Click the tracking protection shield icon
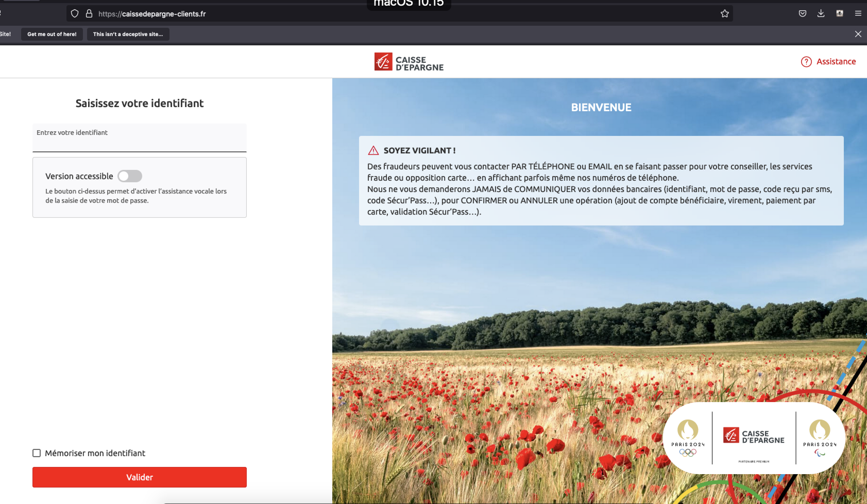Image resolution: width=867 pixels, height=504 pixels. pos(75,14)
